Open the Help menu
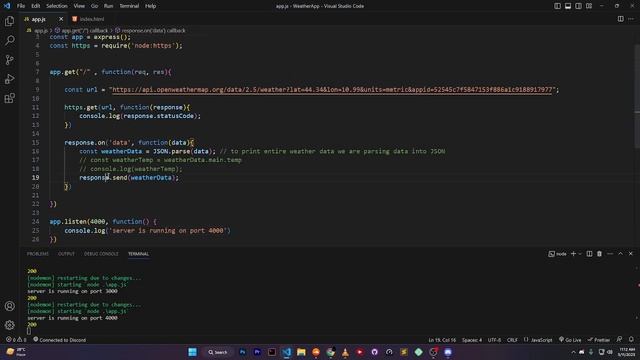This screenshot has width=640, height=360. pos(151,6)
